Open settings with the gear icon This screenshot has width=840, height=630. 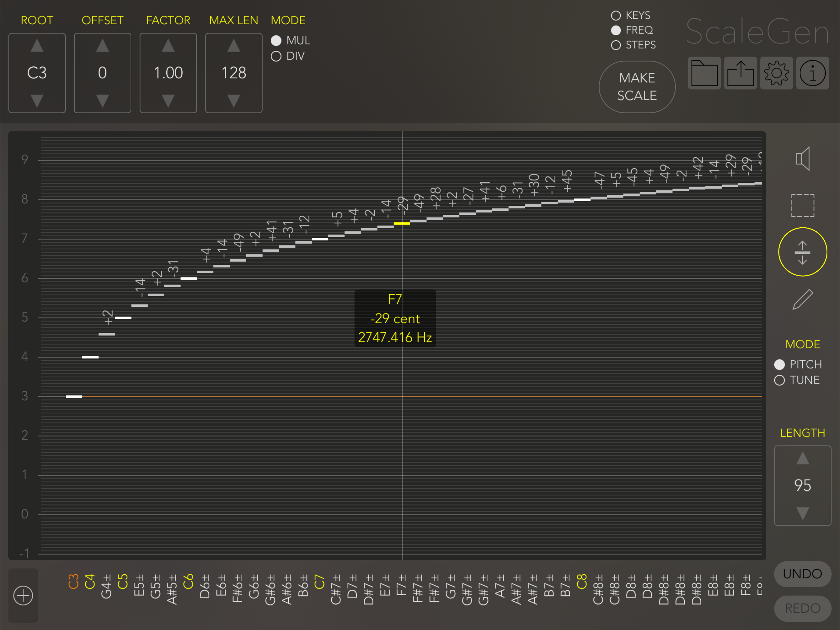click(x=776, y=73)
